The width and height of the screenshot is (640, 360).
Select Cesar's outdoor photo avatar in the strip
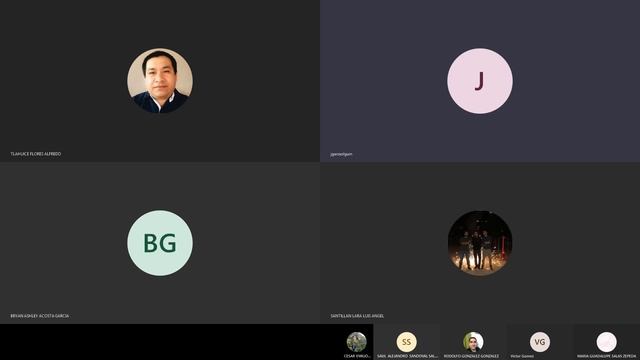[x=357, y=342]
